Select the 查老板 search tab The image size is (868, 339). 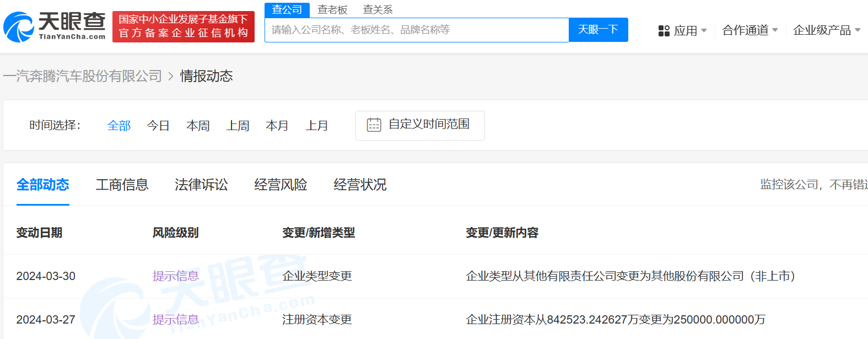(332, 10)
